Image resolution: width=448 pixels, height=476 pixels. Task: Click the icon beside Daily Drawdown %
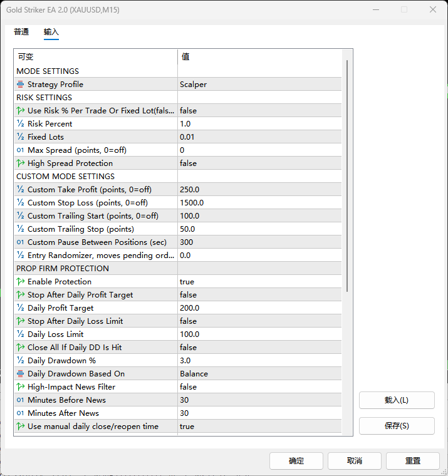point(20,360)
